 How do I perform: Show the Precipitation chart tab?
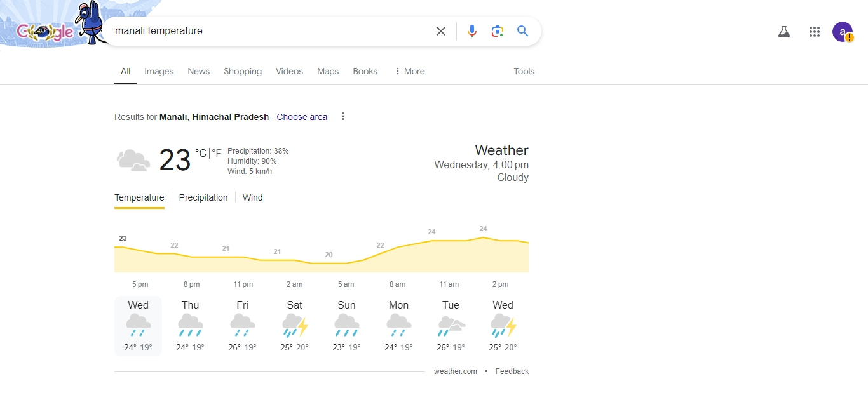click(203, 197)
